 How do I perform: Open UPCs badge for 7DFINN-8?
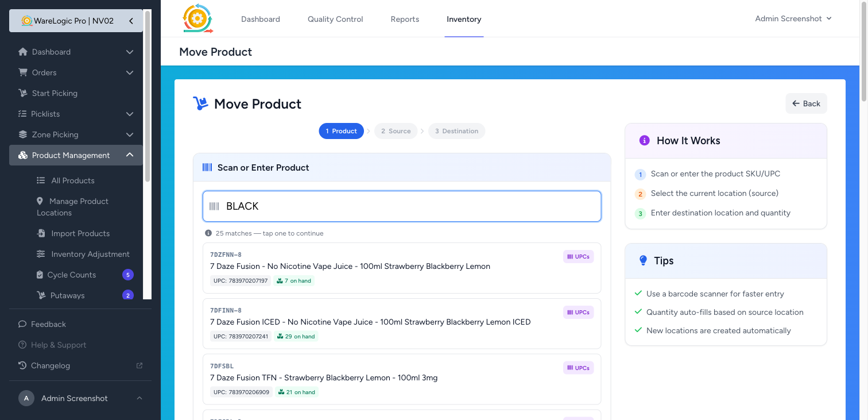(x=578, y=313)
